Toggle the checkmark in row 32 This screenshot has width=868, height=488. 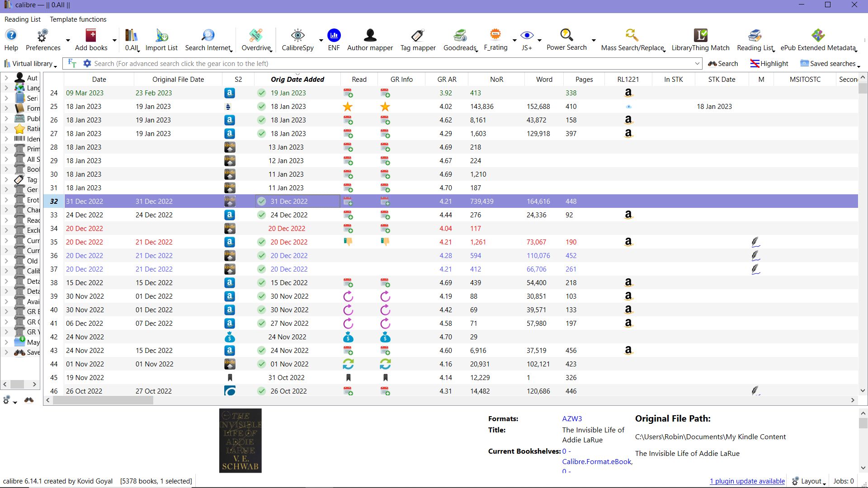point(262,202)
